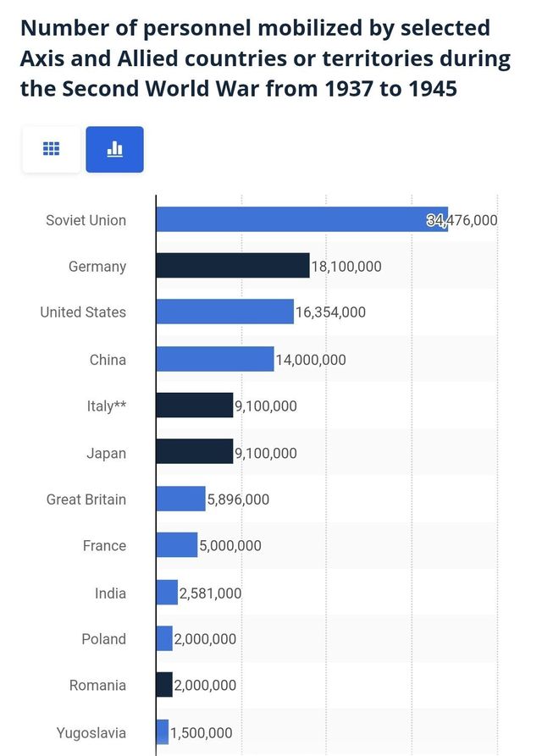The height and width of the screenshot is (756, 542).
Task: Click the Great Britain axis label
Action: pos(86,499)
